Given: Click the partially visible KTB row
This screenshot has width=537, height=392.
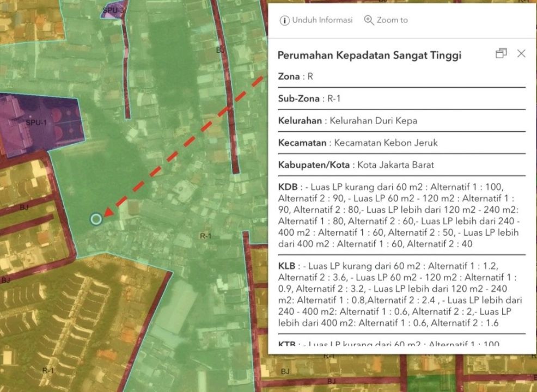Looking at the screenshot, I should [x=388, y=344].
